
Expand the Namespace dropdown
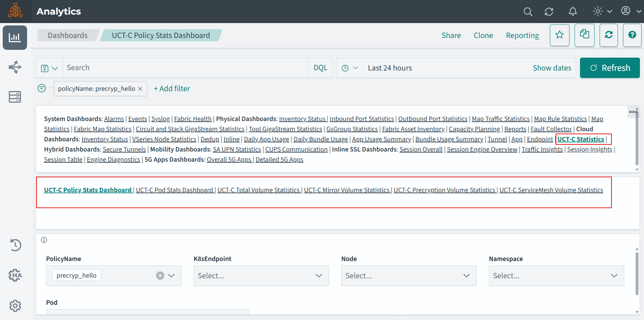click(614, 276)
